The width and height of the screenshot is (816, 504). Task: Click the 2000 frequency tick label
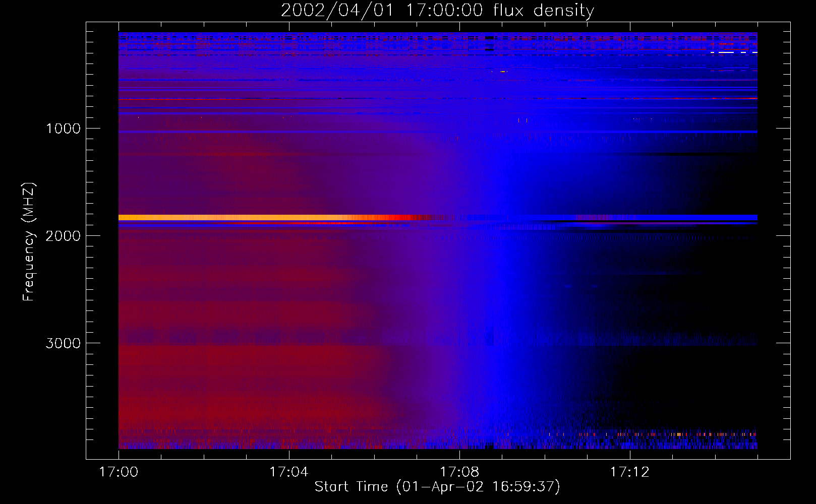point(64,236)
